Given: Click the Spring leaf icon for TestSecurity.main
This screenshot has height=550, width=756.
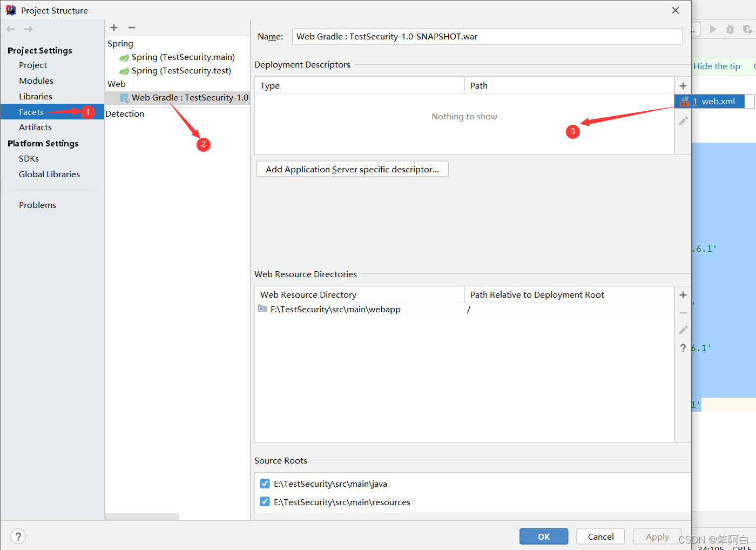Looking at the screenshot, I should pyautogui.click(x=124, y=57).
